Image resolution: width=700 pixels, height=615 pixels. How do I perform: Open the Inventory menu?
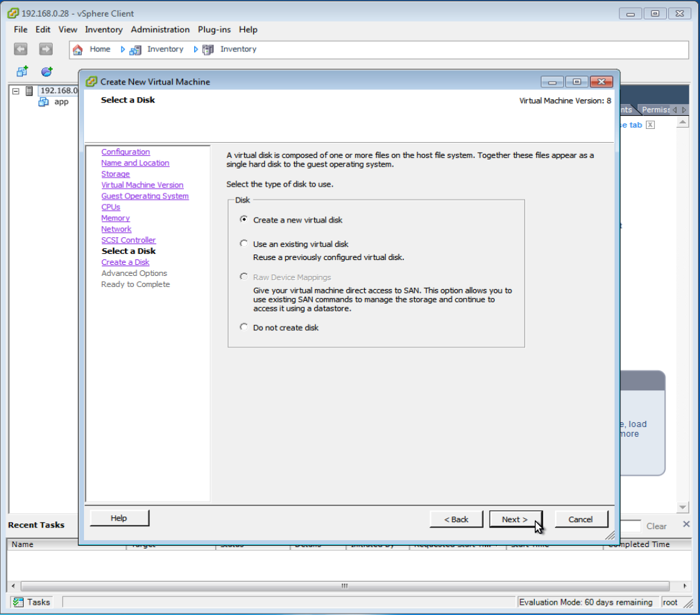(x=103, y=29)
